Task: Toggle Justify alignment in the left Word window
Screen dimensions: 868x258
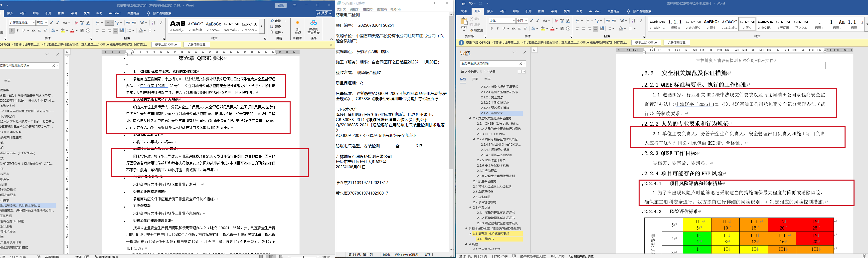Action: (x=116, y=31)
